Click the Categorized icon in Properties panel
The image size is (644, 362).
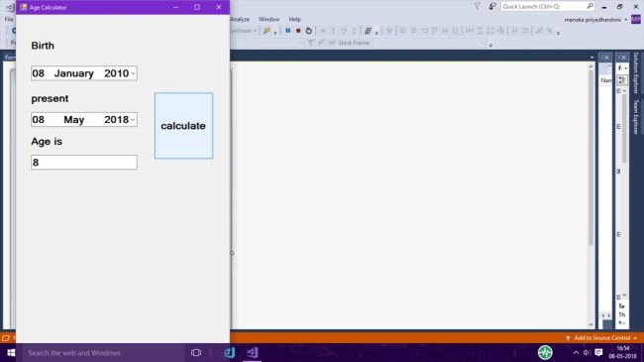(622, 79)
